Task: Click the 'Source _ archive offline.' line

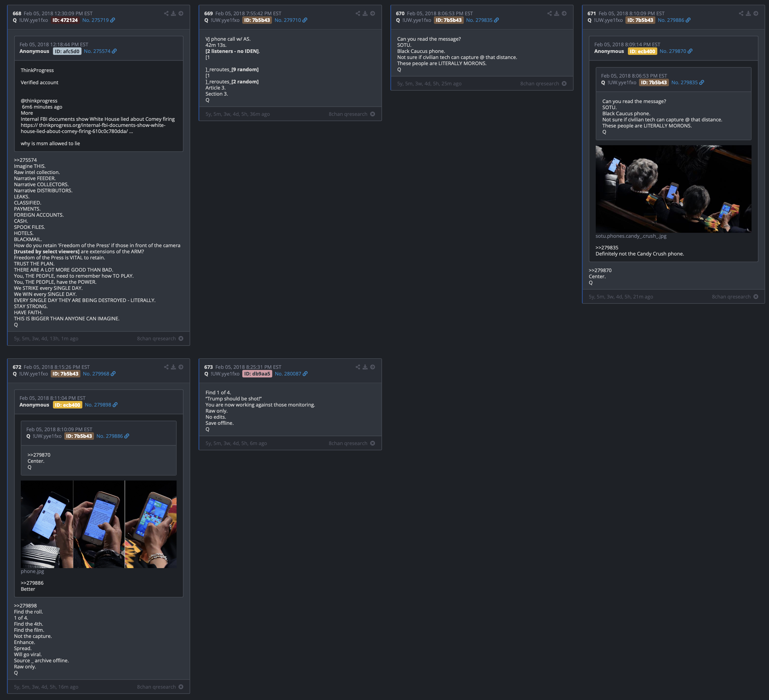Action: click(x=42, y=660)
